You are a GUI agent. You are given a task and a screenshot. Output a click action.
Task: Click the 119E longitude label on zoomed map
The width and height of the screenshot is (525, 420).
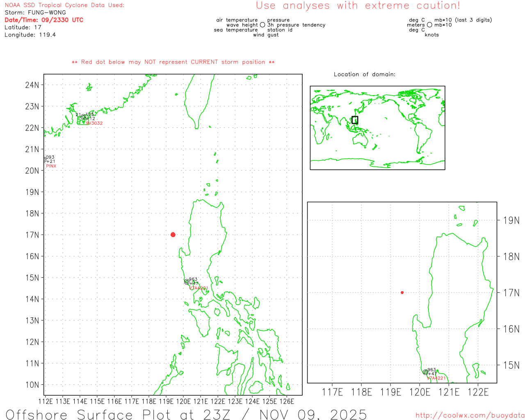click(390, 392)
